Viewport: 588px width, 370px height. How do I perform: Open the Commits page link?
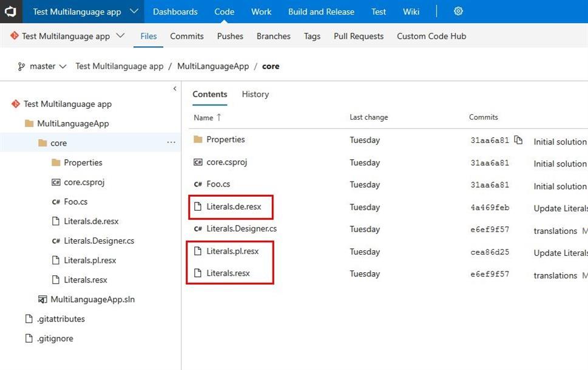[186, 36]
